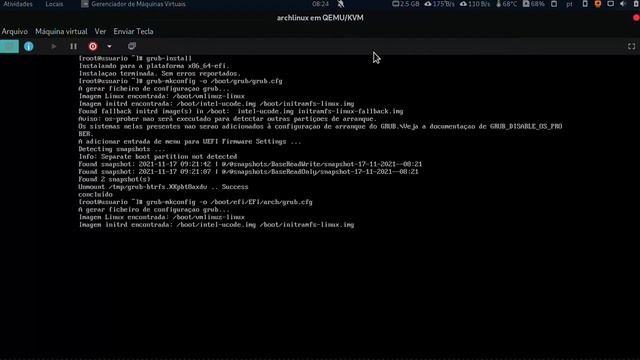
Task: Click the muted notifications bell icon
Action: [x=341, y=4]
